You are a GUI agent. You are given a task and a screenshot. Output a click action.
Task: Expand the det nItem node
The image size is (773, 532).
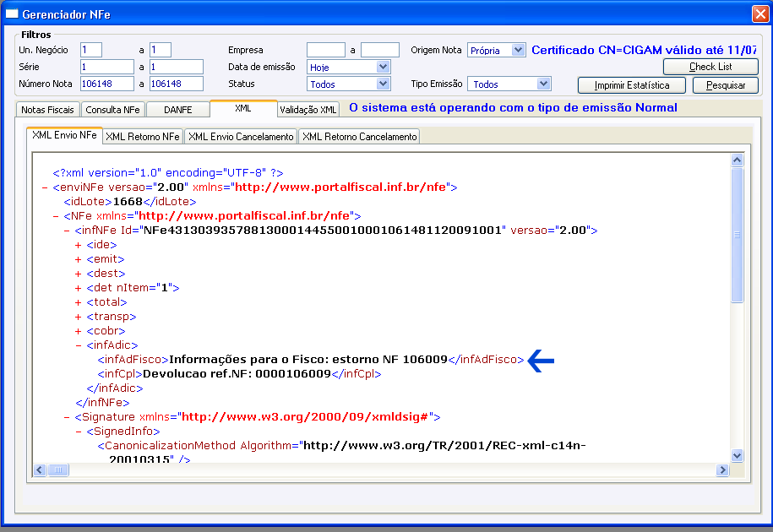tap(78, 288)
